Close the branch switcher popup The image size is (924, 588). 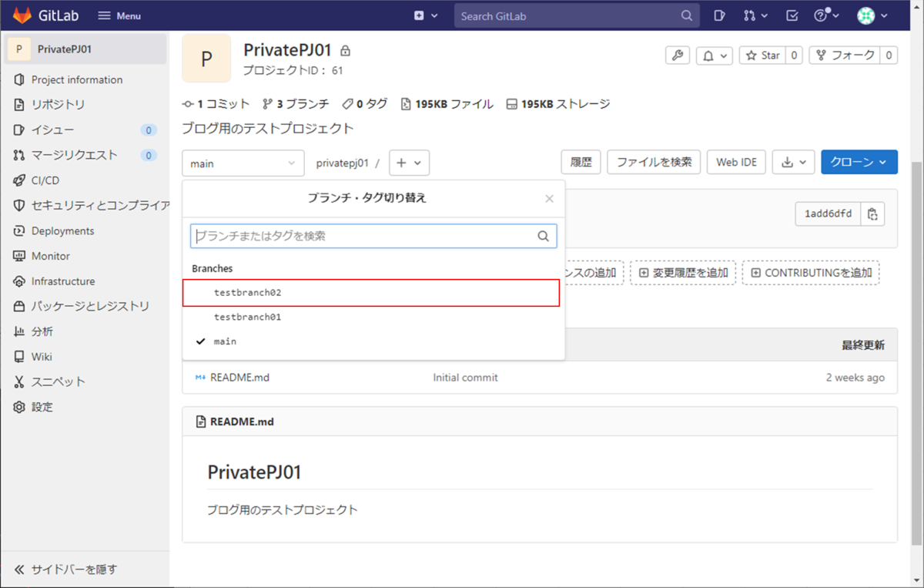(549, 199)
